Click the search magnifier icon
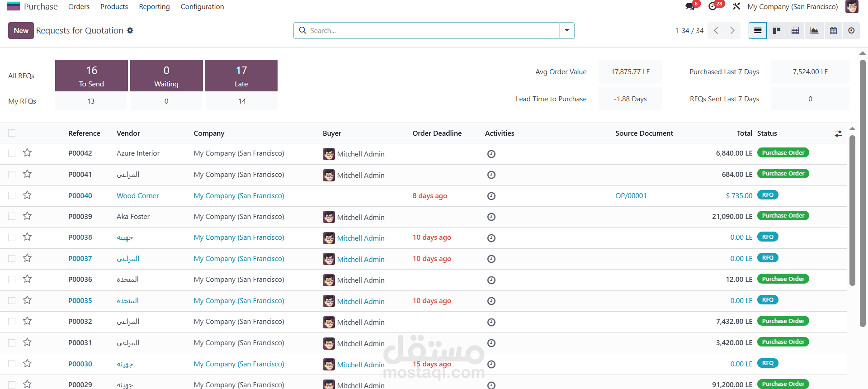Image resolution: width=868 pixels, height=389 pixels. click(302, 30)
